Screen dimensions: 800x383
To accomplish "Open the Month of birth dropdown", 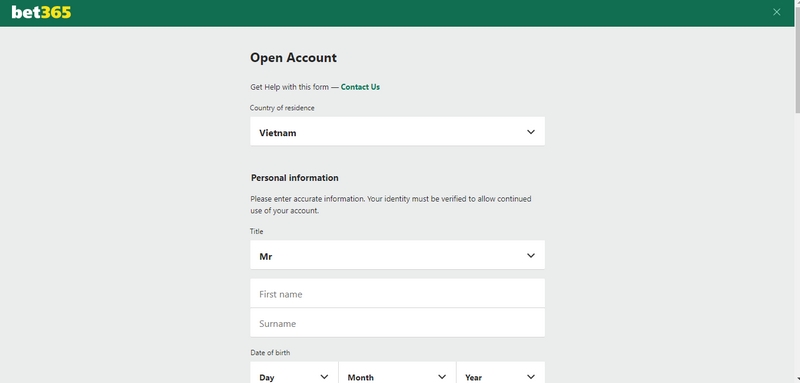I will tap(397, 372).
